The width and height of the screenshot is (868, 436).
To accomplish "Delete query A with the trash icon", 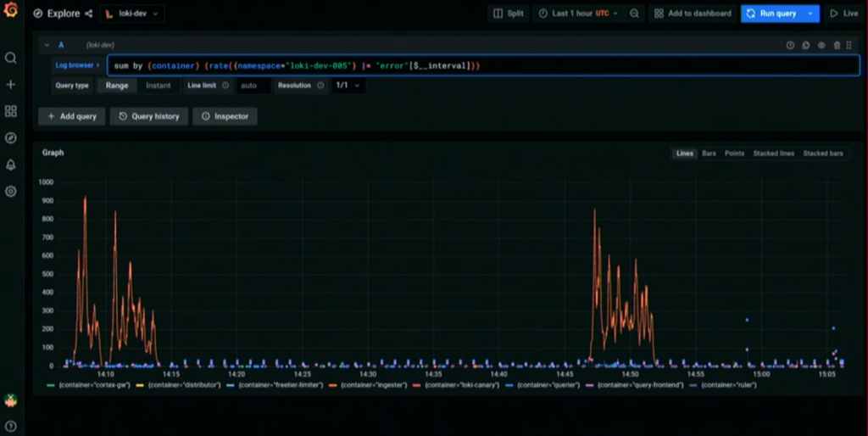I will pyautogui.click(x=837, y=46).
